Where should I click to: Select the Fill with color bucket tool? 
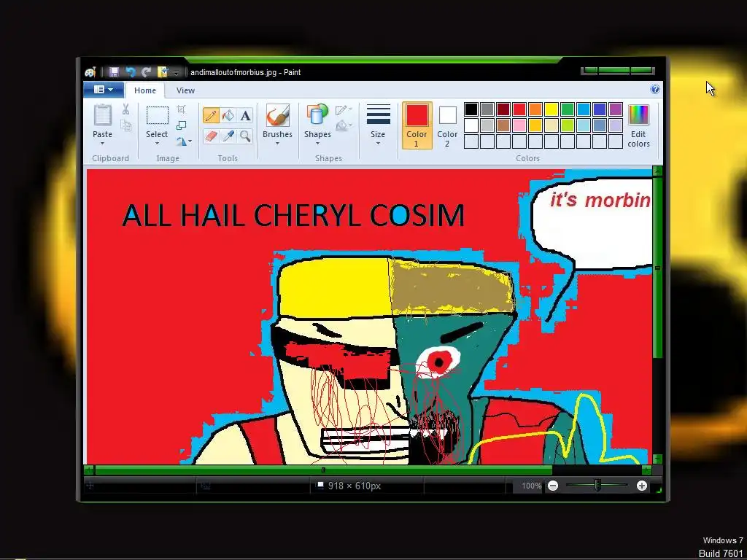coord(228,116)
